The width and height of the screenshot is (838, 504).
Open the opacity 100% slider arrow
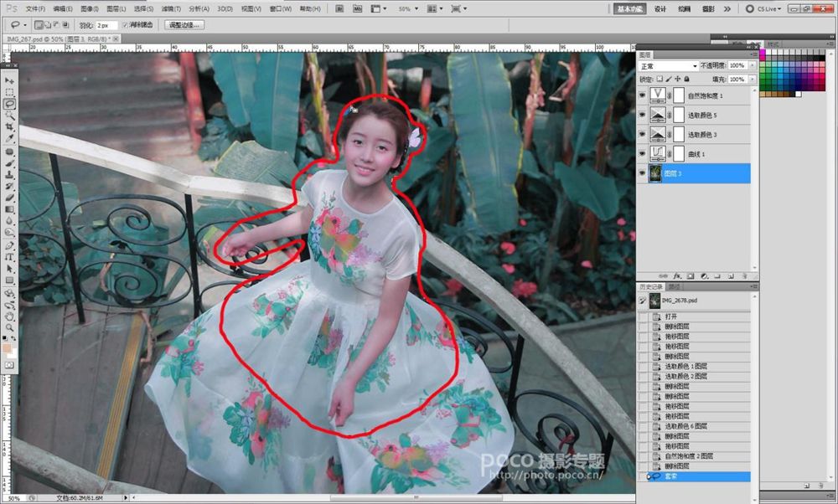click(x=752, y=65)
